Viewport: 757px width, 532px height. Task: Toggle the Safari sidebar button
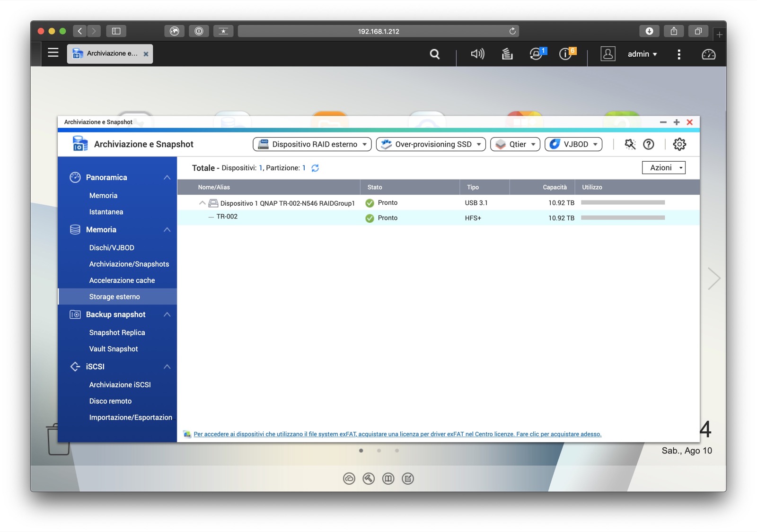(116, 31)
